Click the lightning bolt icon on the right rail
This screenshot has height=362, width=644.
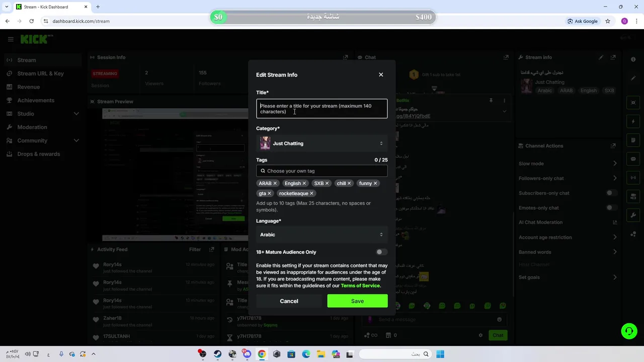coord(633,122)
